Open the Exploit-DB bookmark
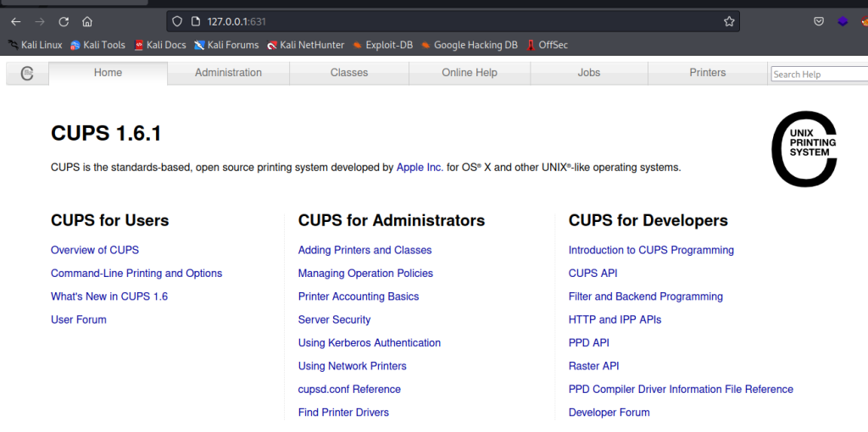 point(382,45)
